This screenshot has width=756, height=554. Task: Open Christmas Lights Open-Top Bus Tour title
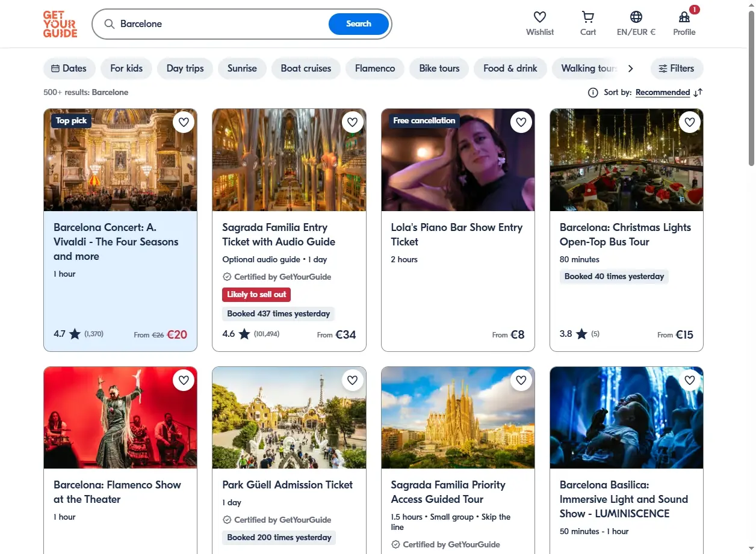pyautogui.click(x=625, y=235)
